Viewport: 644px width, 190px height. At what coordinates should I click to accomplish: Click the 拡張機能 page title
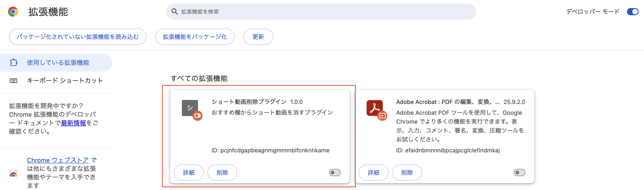(x=48, y=12)
